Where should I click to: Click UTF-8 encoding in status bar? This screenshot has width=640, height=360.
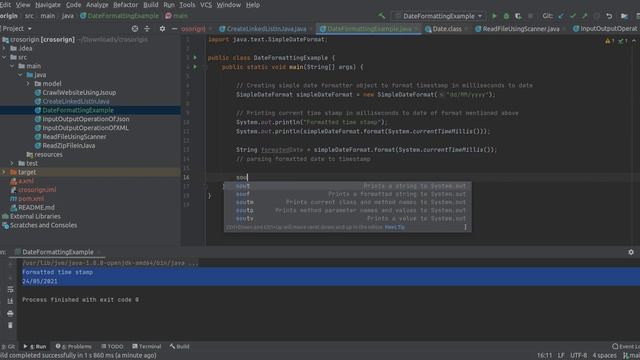(578, 356)
